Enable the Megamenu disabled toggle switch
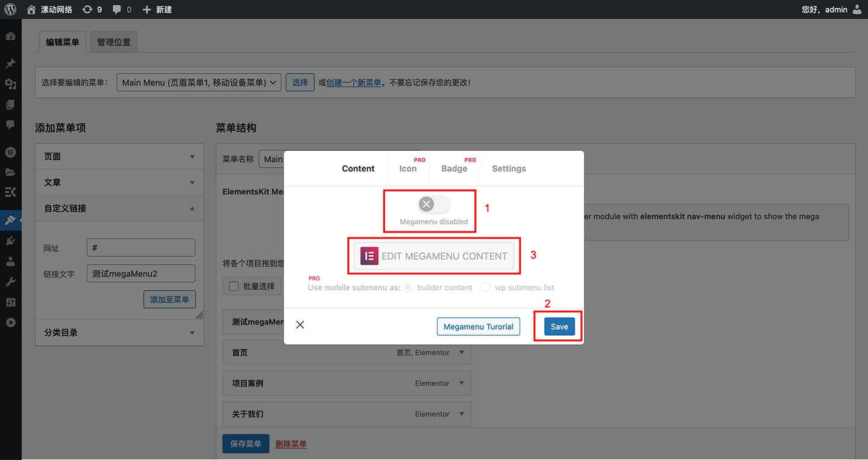 (x=433, y=204)
